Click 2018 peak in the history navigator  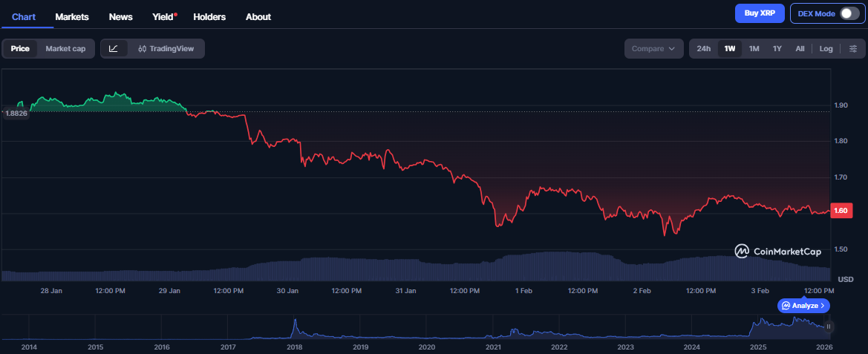click(295, 324)
